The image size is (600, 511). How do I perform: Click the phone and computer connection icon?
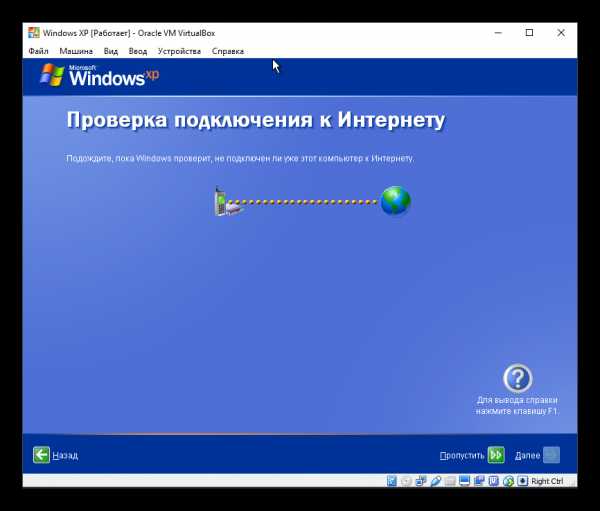[x=228, y=201]
